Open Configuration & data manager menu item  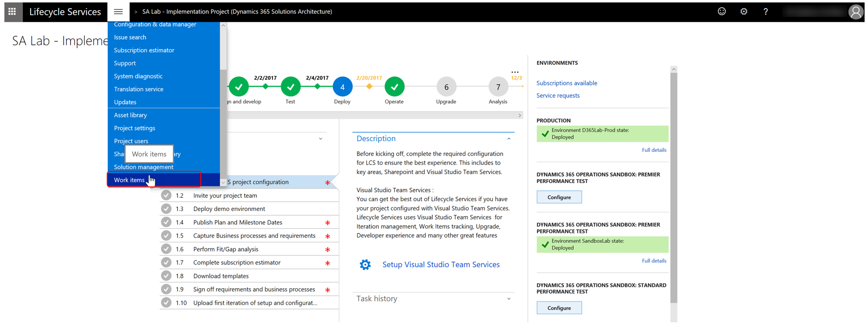pyautogui.click(x=155, y=24)
